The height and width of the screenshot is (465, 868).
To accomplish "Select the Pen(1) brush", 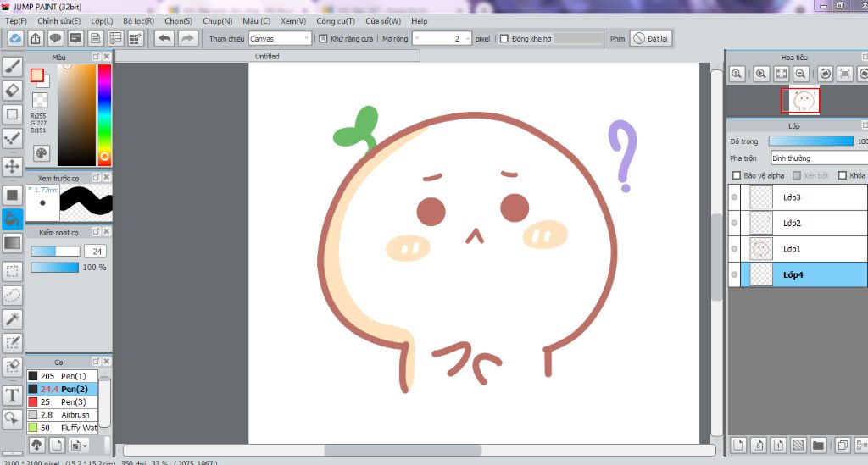I will coord(62,376).
